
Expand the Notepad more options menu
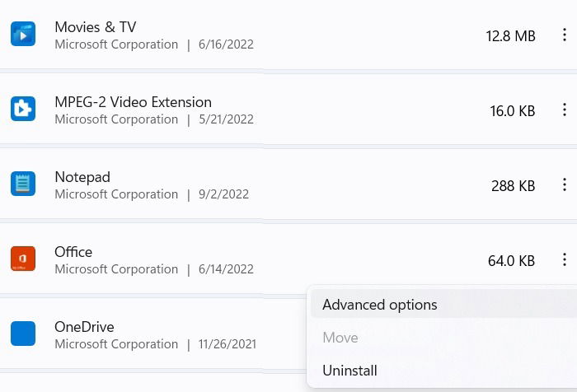coord(565,184)
